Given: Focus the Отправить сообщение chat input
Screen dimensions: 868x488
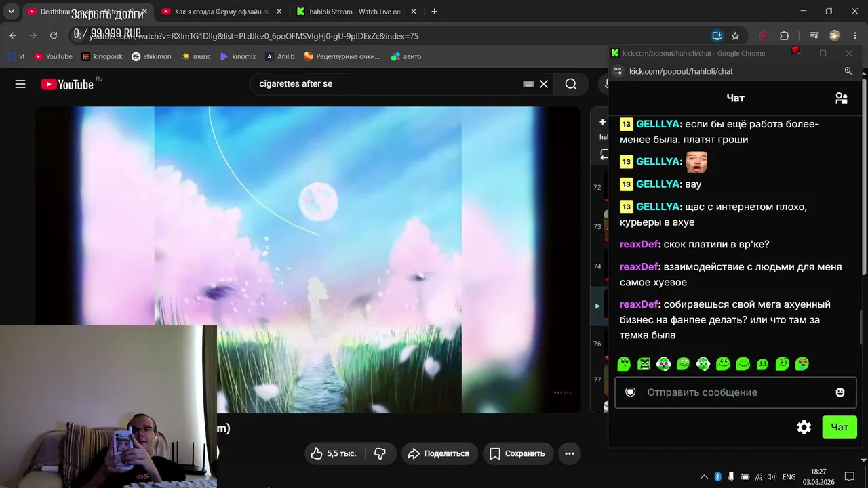Looking at the screenshot, I should tap(736, 392).
